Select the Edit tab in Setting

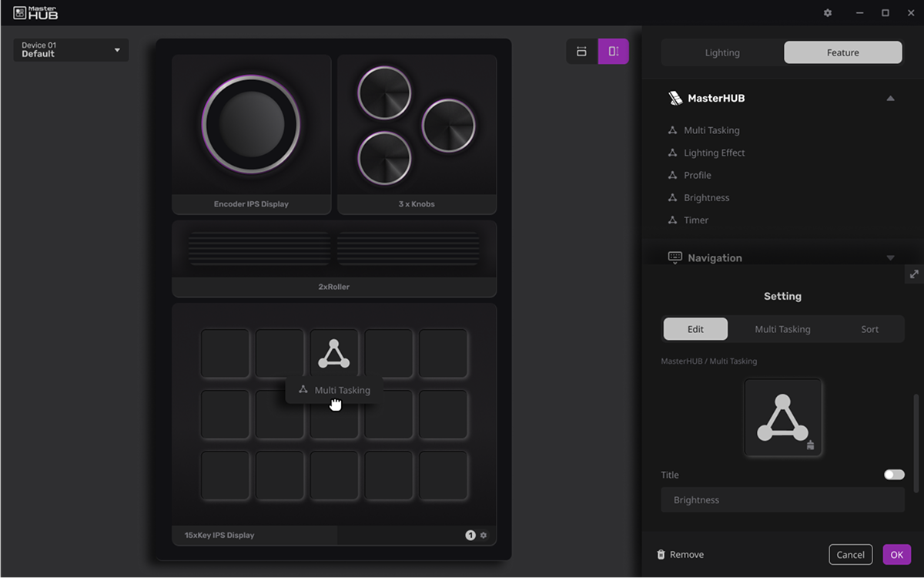(x=695, y=329)
